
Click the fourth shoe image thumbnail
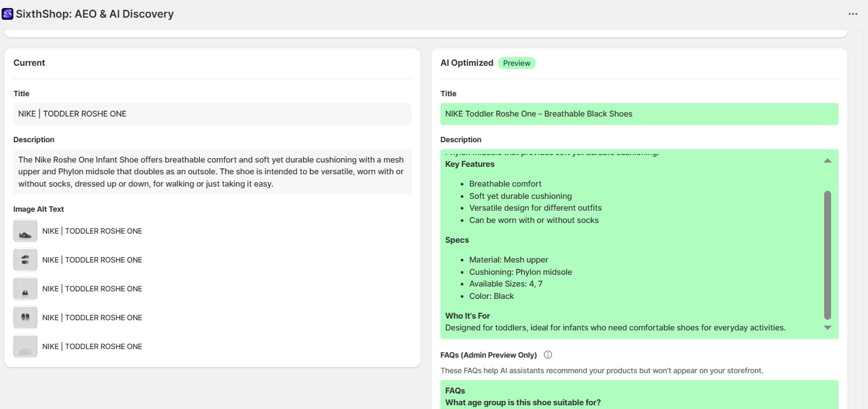pyautogui.click(x=25, y=318)
